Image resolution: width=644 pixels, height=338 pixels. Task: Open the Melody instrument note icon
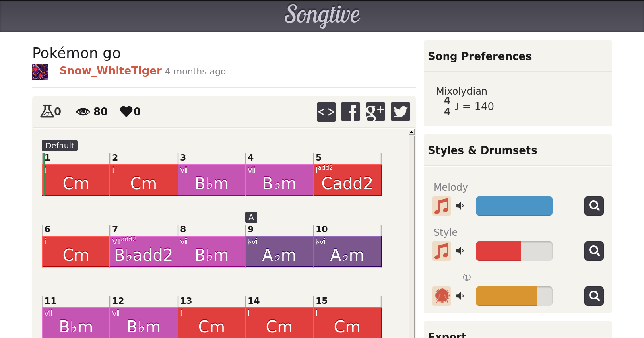(x=442, y=206)
